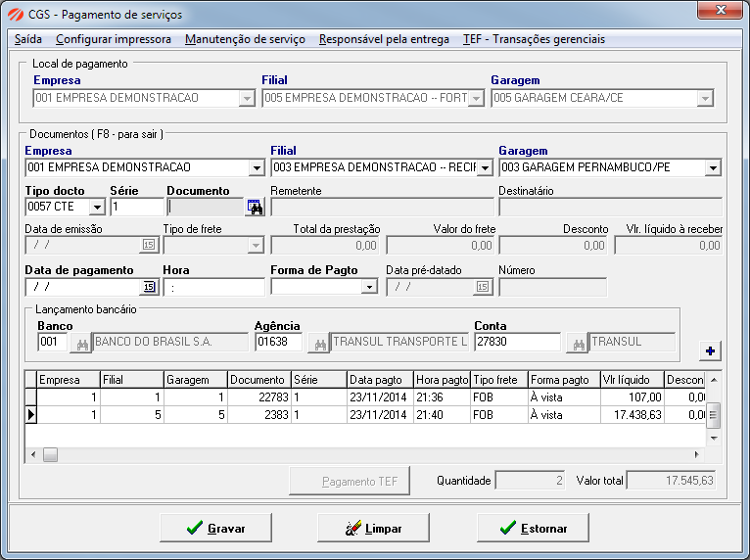Open Manutenção de serviço menu
Image resolution: width=750 pixels, height=560 pixels.
click(x=245, y=39)
